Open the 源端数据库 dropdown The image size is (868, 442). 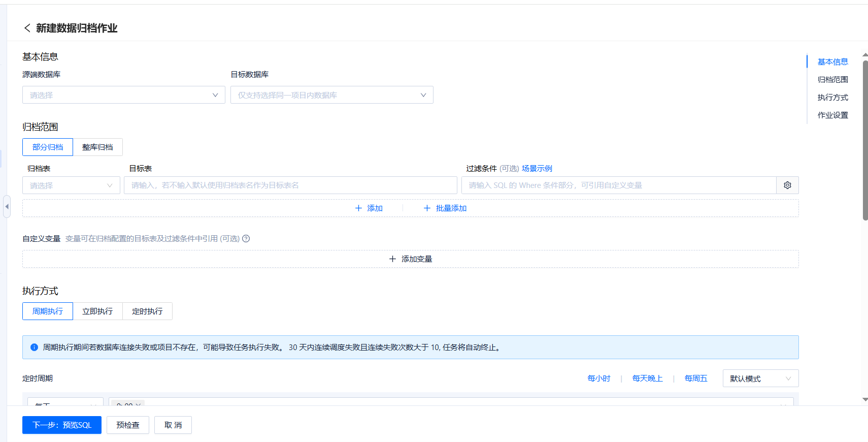tap(123, 95)
